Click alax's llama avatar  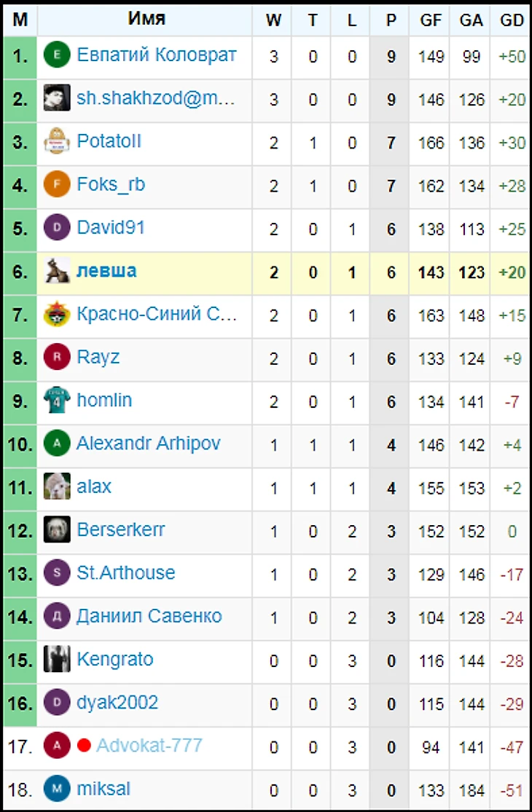[57, 486]
